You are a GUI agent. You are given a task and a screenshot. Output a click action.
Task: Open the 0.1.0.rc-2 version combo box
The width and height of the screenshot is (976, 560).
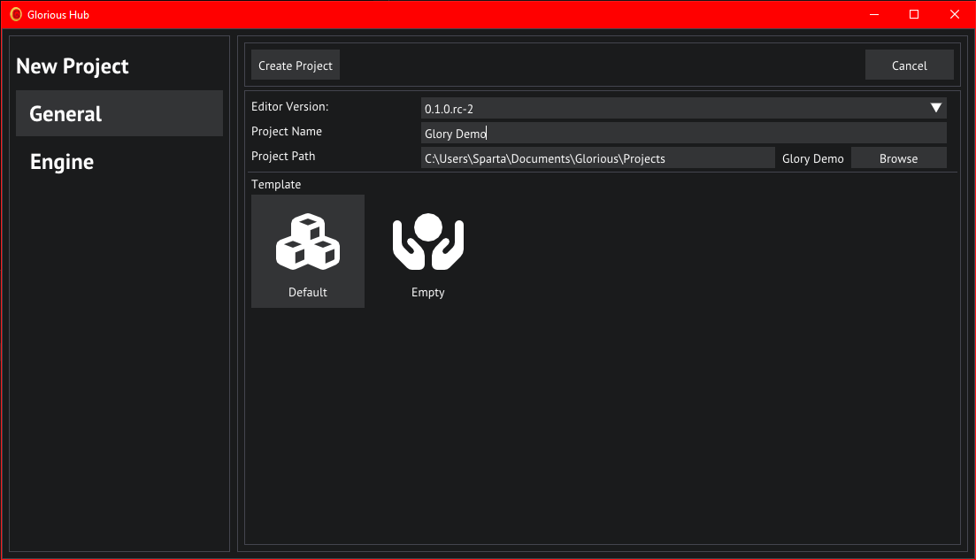tap(672, 108)
